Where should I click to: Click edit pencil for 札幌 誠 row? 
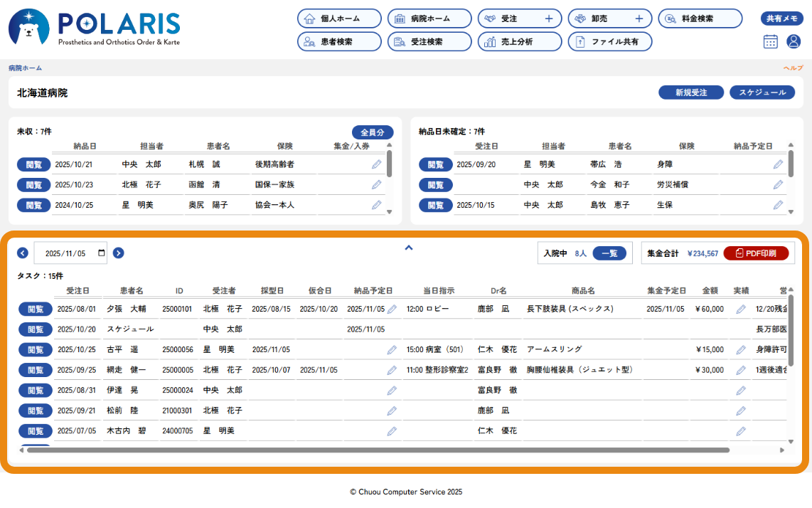pos(377,164)
